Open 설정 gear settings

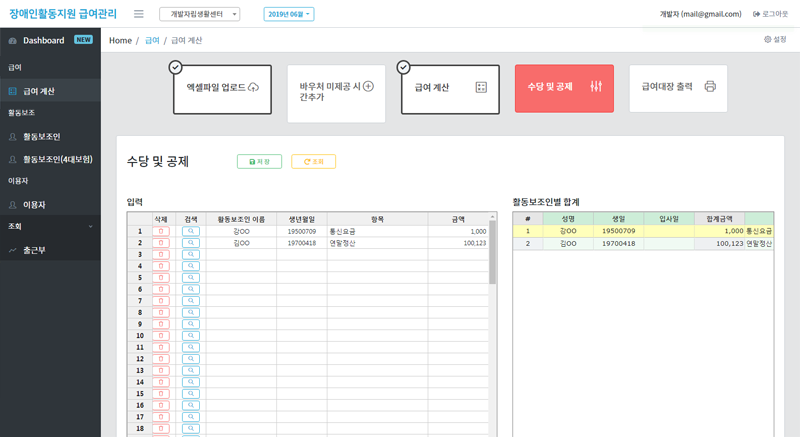click(x=775, y=40)
